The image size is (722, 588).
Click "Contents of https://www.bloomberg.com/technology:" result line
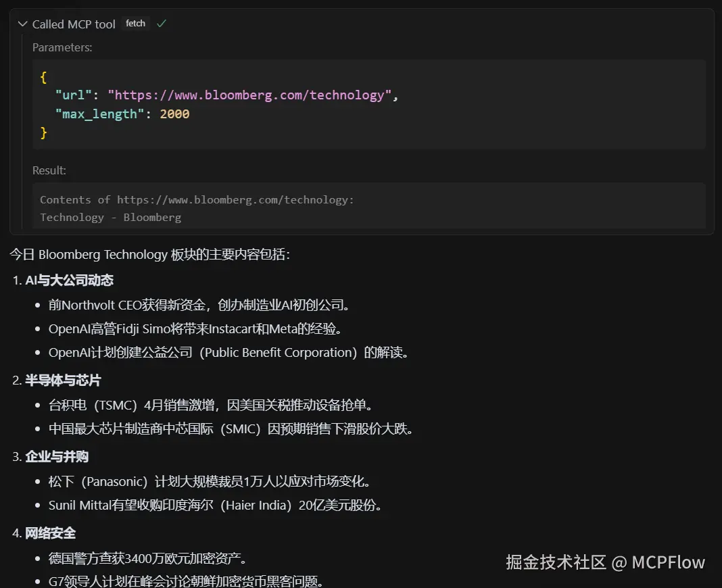tap(197, 200)
